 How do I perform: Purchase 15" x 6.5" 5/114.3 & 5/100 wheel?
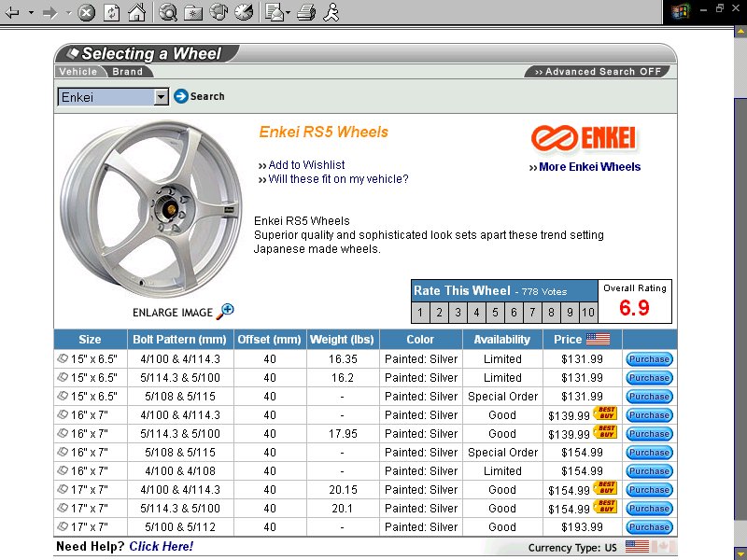coord(649,378)
